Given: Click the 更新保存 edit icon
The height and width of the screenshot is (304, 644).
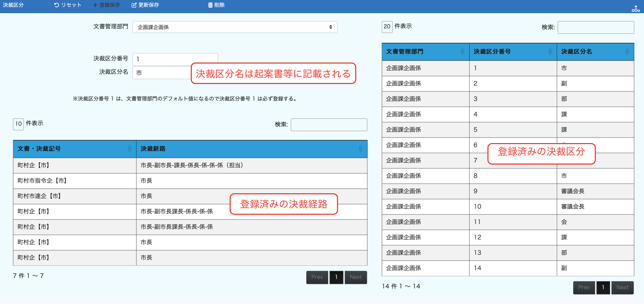Looking at the screenshot, I should [134, 5].
